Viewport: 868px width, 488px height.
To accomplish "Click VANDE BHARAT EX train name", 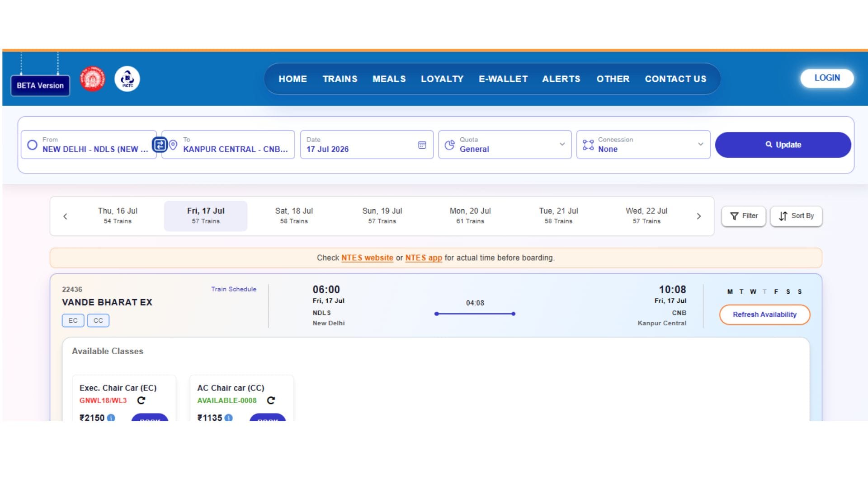I will pos(107,302).
